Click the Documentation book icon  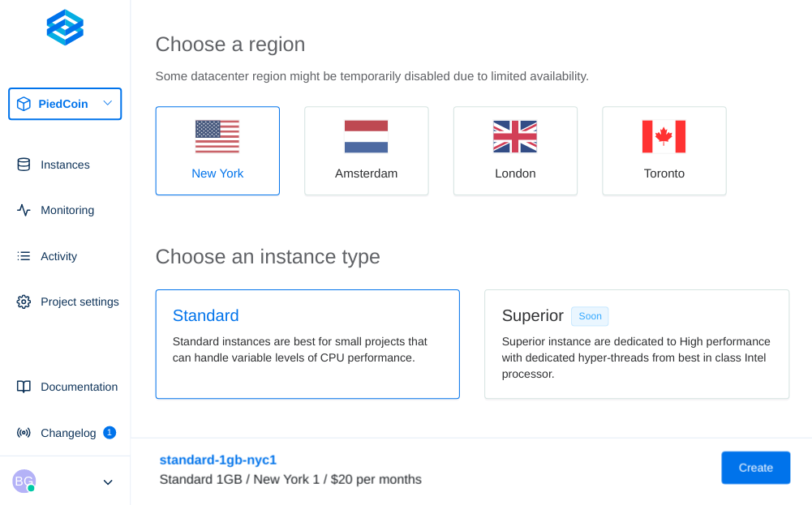[24, 387]
